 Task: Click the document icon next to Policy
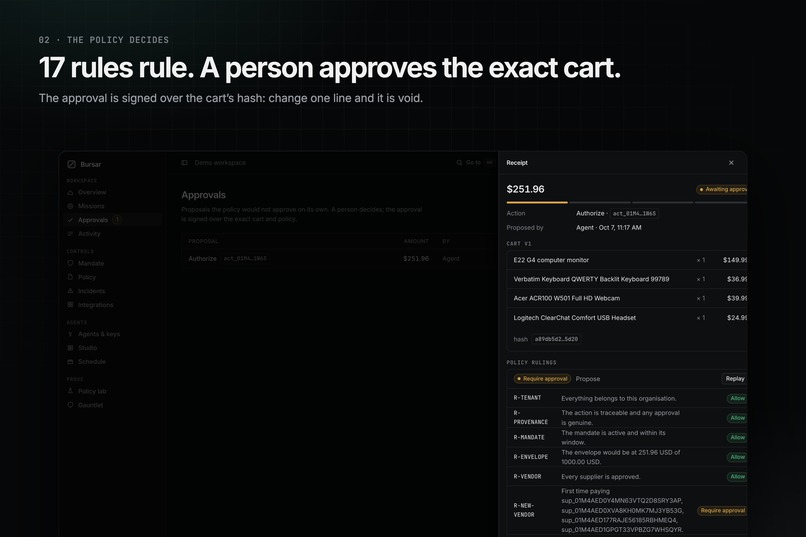coord(70,277)
